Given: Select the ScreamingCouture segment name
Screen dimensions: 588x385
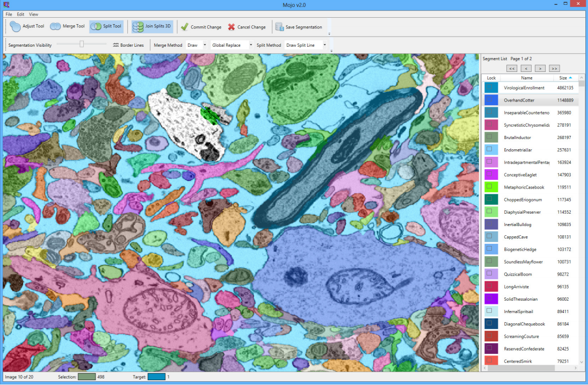Looking at the screenshot, I should click(521, 336).
